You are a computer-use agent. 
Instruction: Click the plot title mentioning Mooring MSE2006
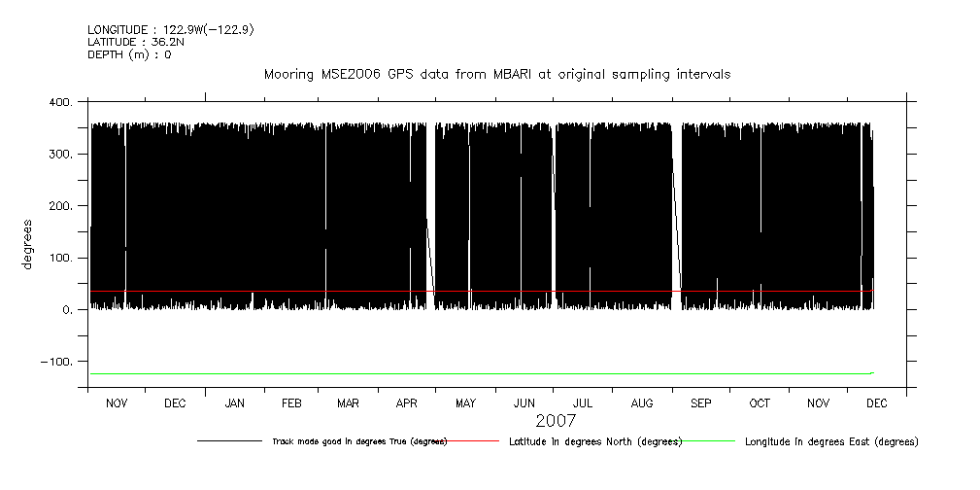[497, 74]
